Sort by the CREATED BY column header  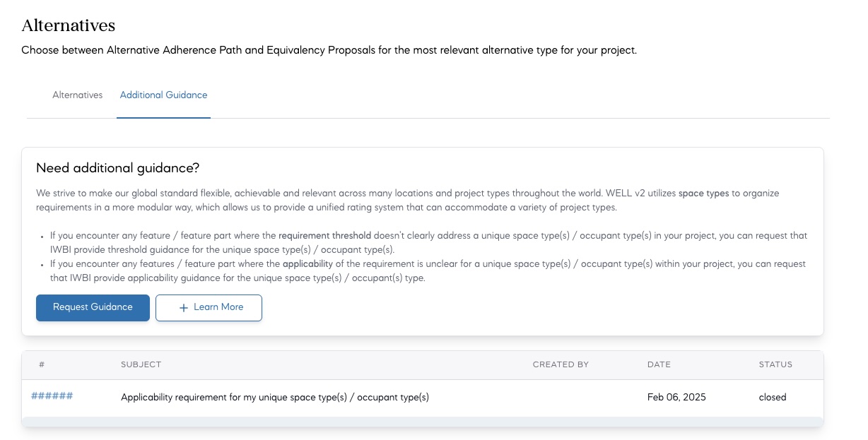[561, 364]
